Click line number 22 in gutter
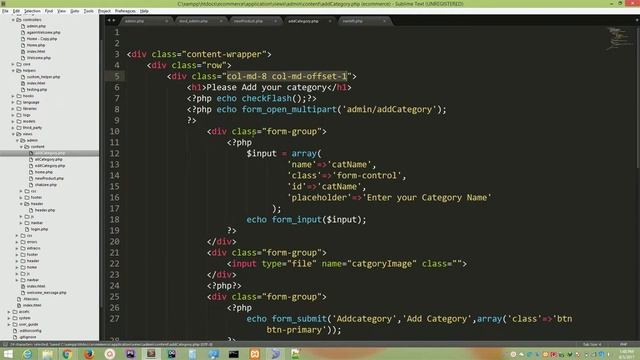Viewport: 640px width, 360px height. pyautogui.click(x=114, y=264)
